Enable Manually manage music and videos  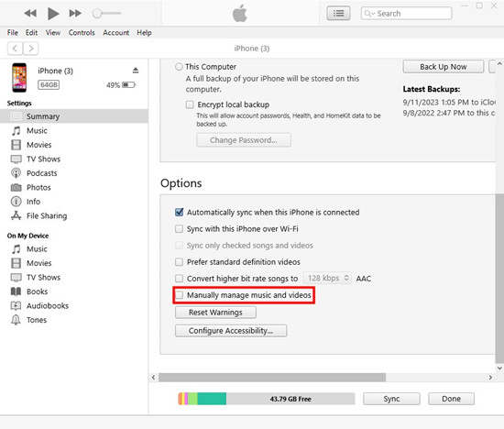click(179, 295)
